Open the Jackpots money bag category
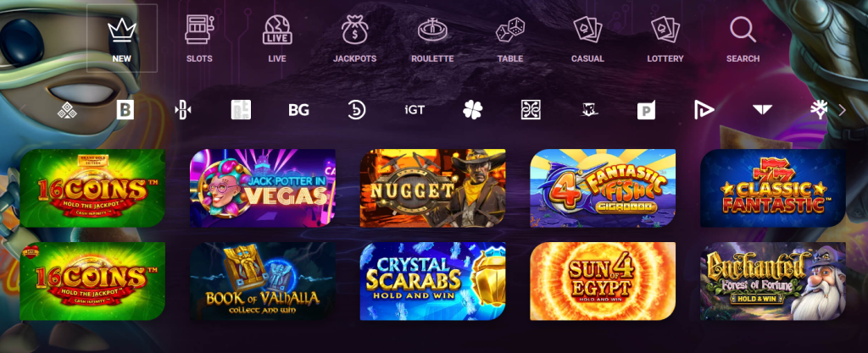Screen dimensions: 868x353 pos(355,39)
